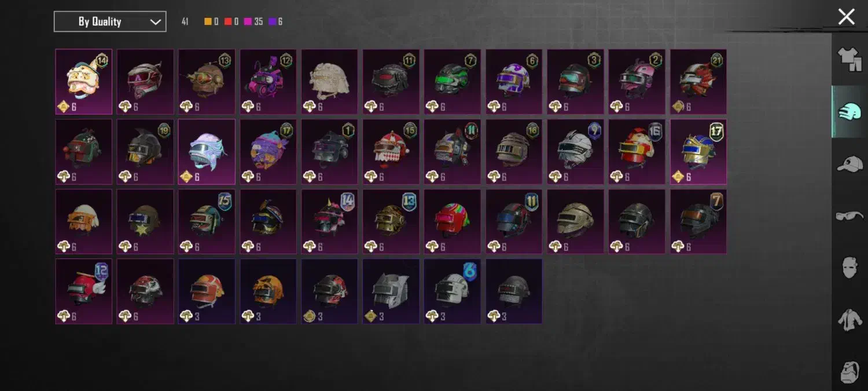Image resolution: width=868 pixels, height=391 pixels.
Task: Select the light blue jellyfish style helmet
Action: point(207,152)
